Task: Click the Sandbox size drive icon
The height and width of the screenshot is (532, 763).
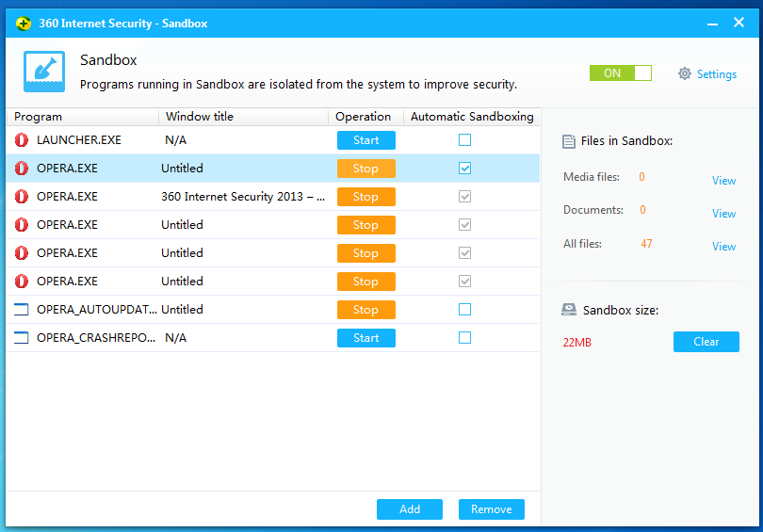Action: [x=568, y=310]
